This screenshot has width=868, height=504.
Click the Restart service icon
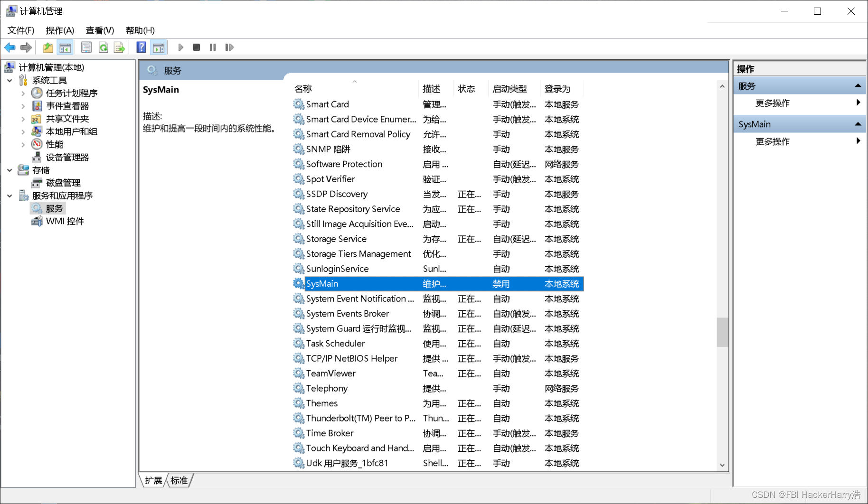pyautogui.click(x=229, y=47)
